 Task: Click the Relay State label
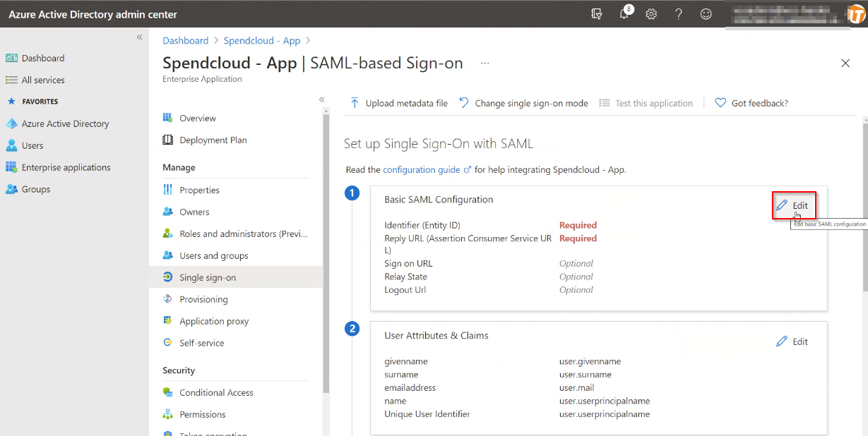[x=405, y=277]
